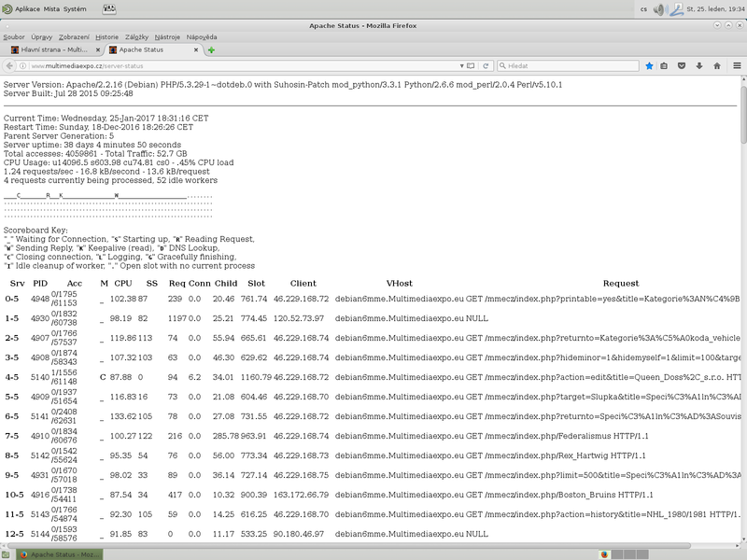The width and height of the screenshot is (747, 560).
Task: Open the search engine dropdown in Hledat field
Action: pos(502,66)
